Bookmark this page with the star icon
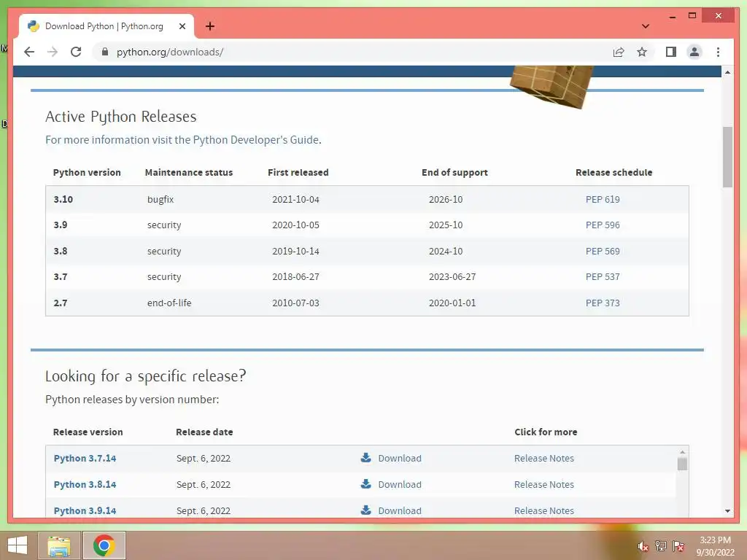747x560 pixels. (642, 52)
